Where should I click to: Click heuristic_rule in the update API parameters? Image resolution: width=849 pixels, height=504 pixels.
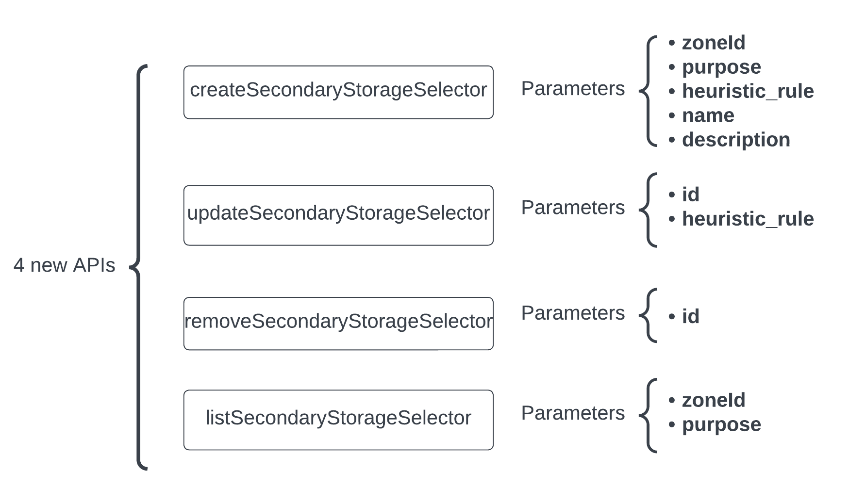[x=748, y=219]
